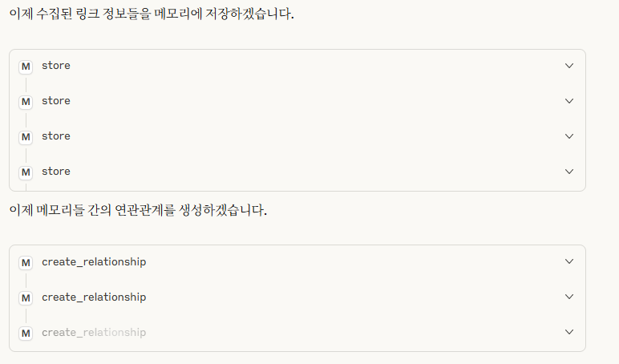Select the third store tool call label
Viewport: 619px width, 364px height.
(x=56, y=136)
